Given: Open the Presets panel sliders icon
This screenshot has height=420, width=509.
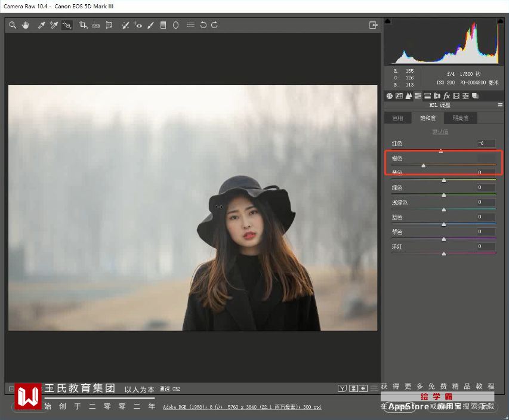Looking at the screenshot, I should [x=465, y=95].
